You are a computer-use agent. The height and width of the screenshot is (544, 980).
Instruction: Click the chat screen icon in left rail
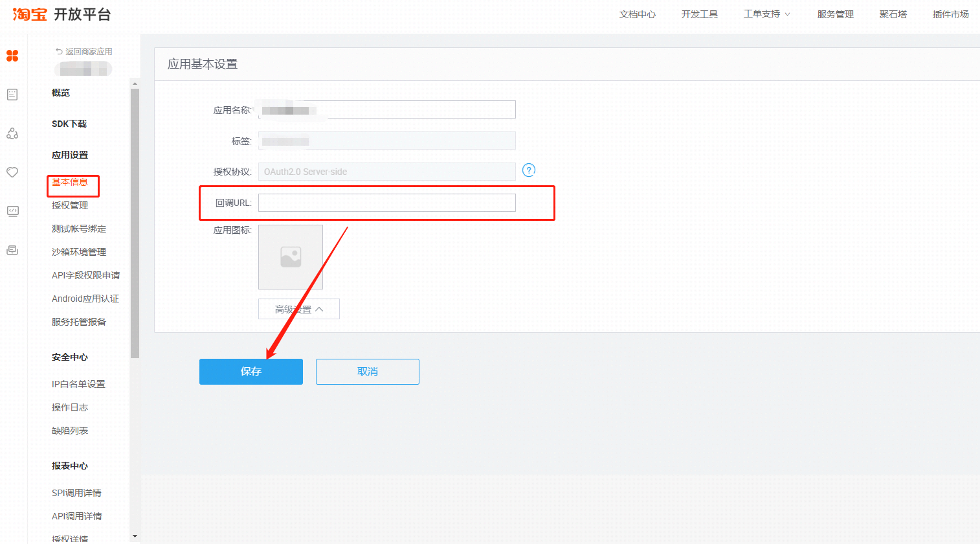[x=12, y=251]
